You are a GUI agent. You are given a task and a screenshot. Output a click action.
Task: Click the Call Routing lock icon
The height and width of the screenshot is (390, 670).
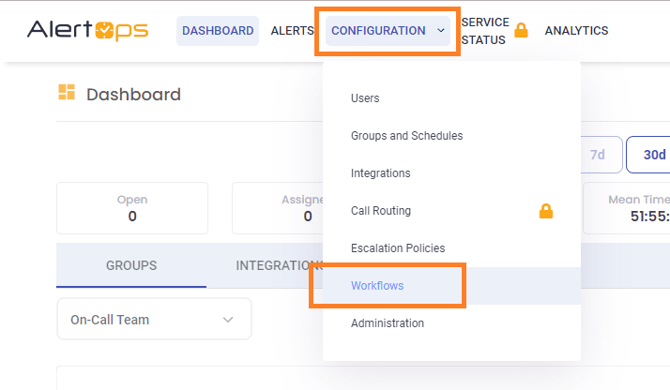click(546, 211)
